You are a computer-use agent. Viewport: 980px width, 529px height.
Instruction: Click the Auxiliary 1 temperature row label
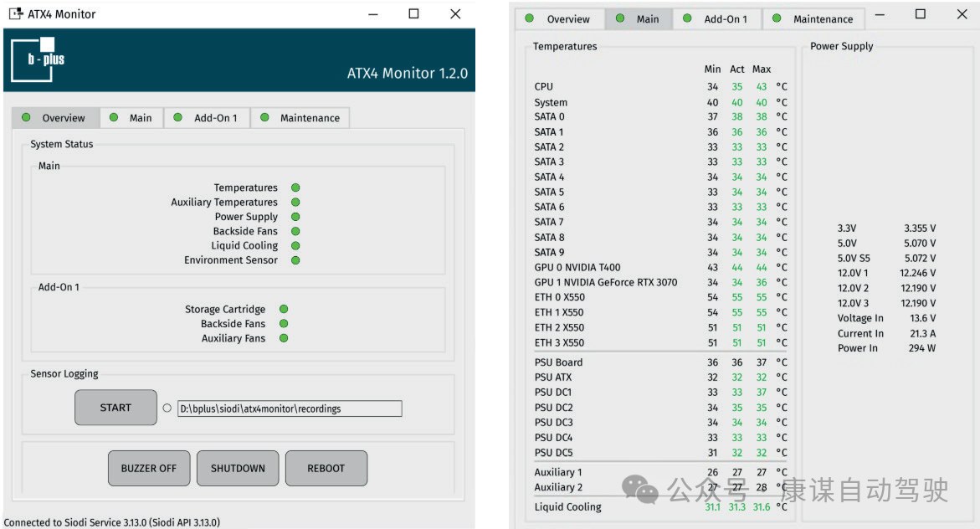(558, 472)
